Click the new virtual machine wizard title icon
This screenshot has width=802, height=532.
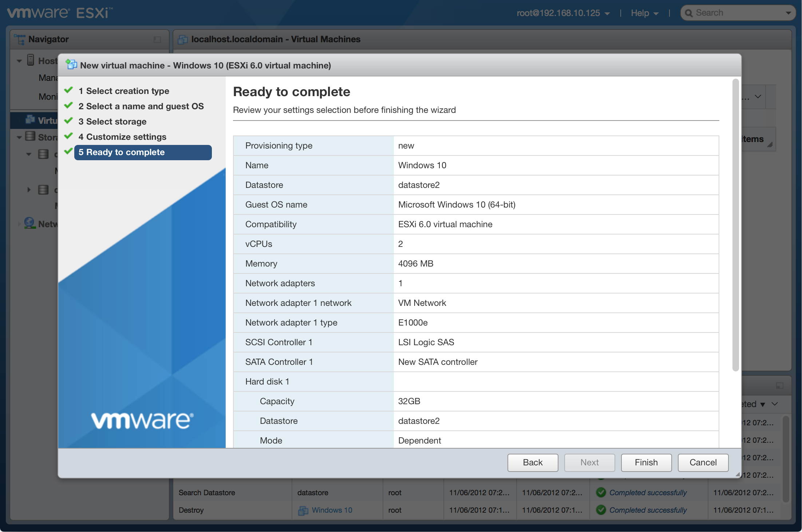click(71, 65)
